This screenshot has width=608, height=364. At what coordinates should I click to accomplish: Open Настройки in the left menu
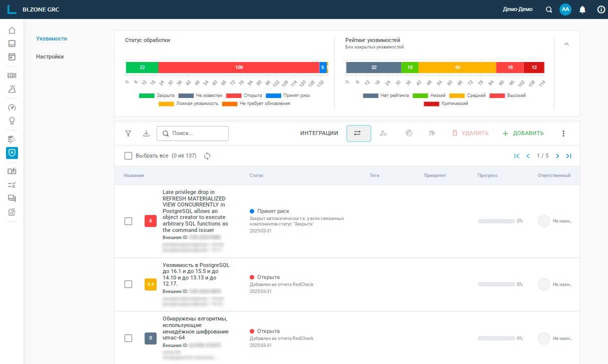pyautogui.click(x=50, y=56)
